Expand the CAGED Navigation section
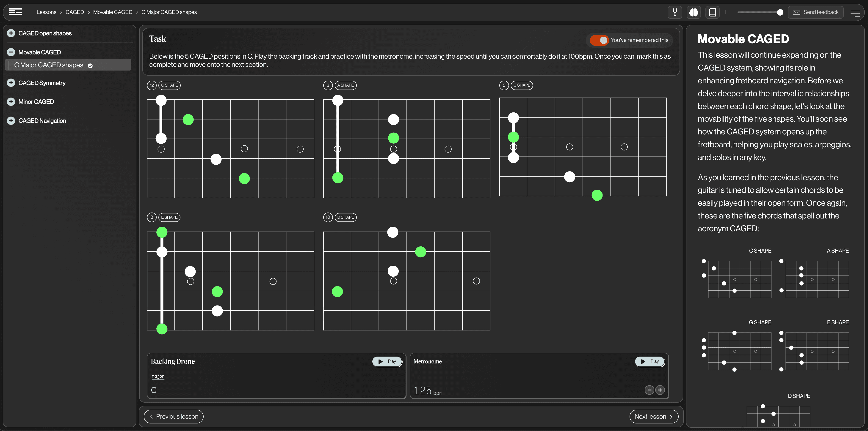Screen dimensions: 868x431 [11, 120]
